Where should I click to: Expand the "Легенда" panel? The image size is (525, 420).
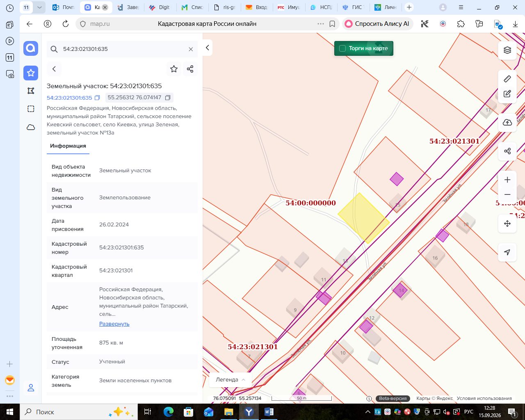click(x=231, y=380)
